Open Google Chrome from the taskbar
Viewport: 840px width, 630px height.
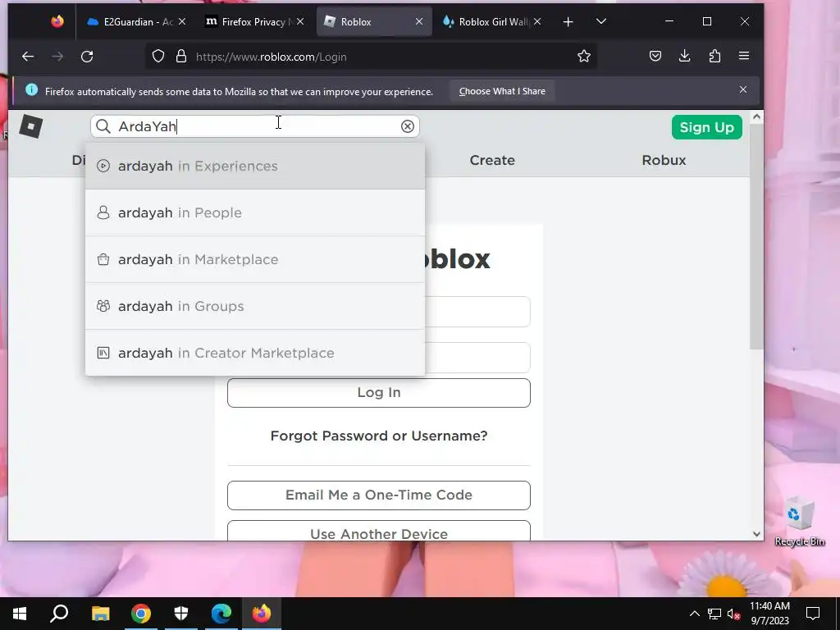pyautogui.click(x=141, y=614)
